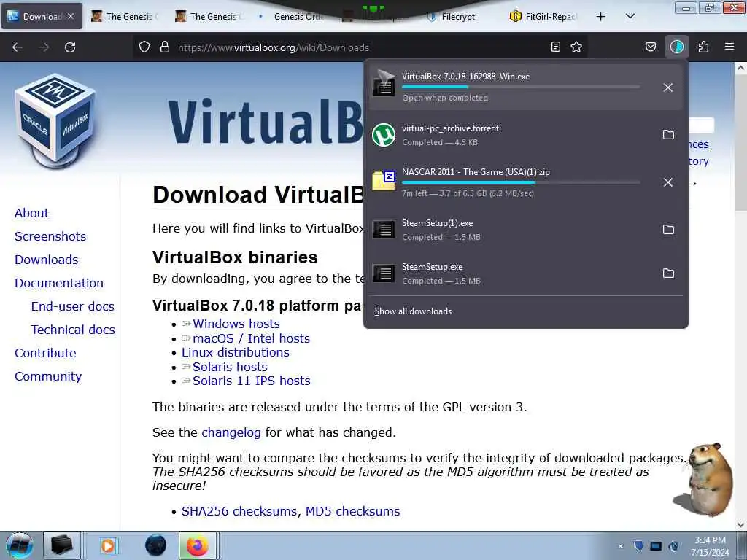Close the Downloads tab
The width and height of the screenshot is (747, 560).
coord(71,16)
